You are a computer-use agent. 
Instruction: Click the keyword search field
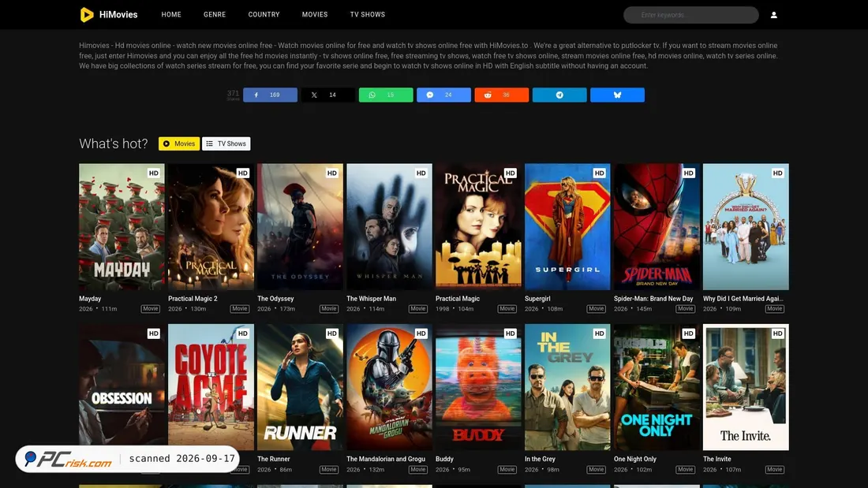pos(691,15)
